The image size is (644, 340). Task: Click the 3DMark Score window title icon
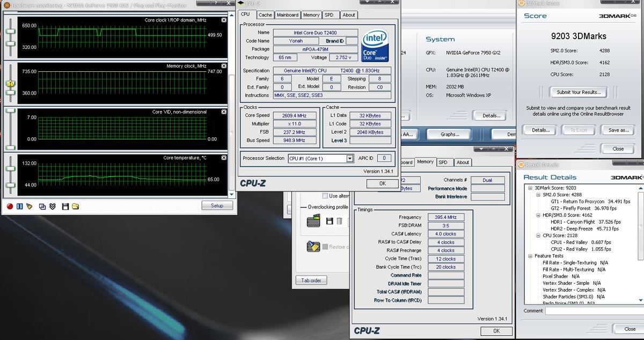point(520,3)
